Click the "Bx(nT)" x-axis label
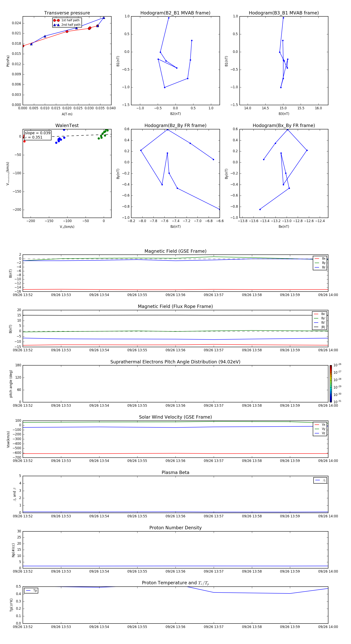351x644 pixels. 284,227
